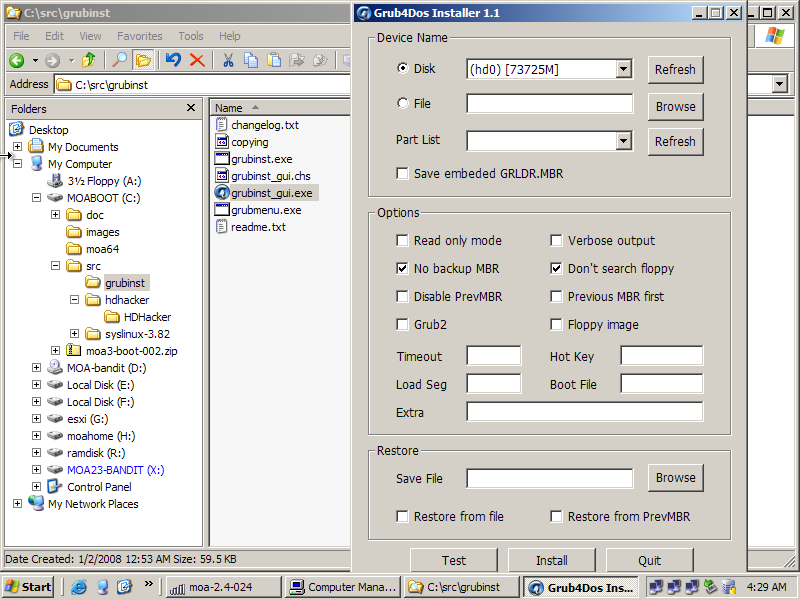Screen dimensions: 800x600
Task: Click the blue Undo arrow
Action: tap(174, 60)
